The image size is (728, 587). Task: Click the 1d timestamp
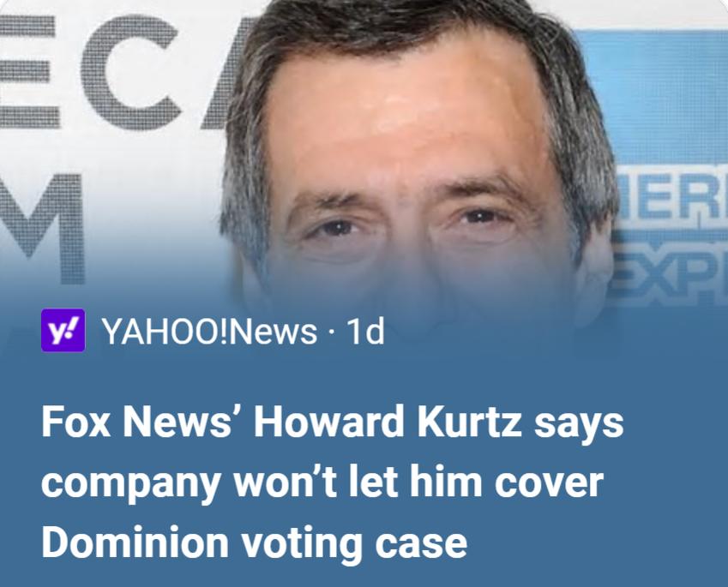point(366,331)
